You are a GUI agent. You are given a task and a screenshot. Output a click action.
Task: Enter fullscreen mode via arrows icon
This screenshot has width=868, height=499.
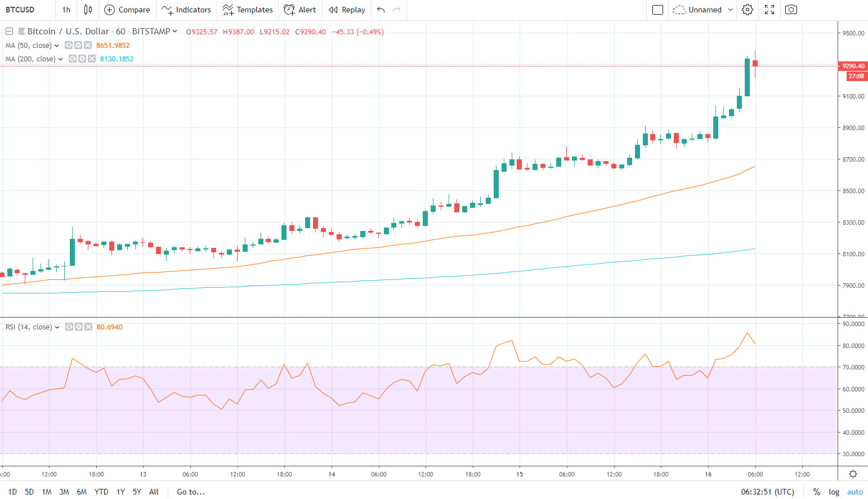[x=769, y=10]
